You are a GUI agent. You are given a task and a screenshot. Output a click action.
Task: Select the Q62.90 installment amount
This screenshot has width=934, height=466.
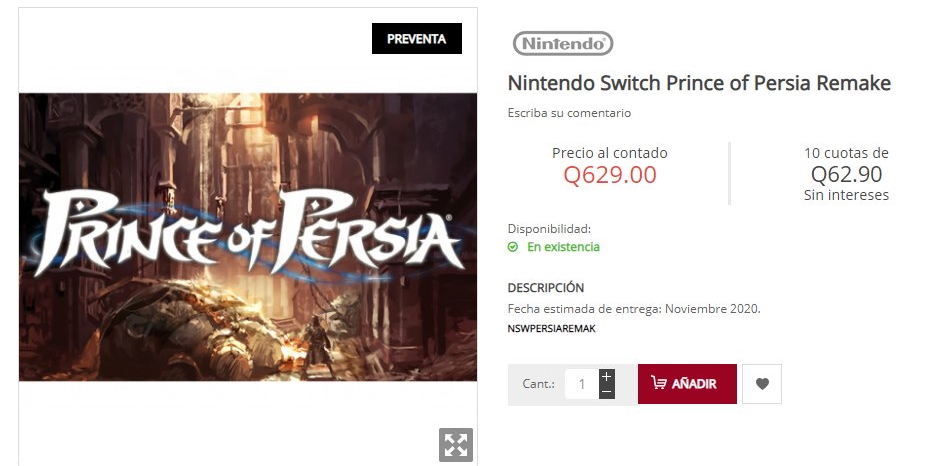[x=846, y=175]
